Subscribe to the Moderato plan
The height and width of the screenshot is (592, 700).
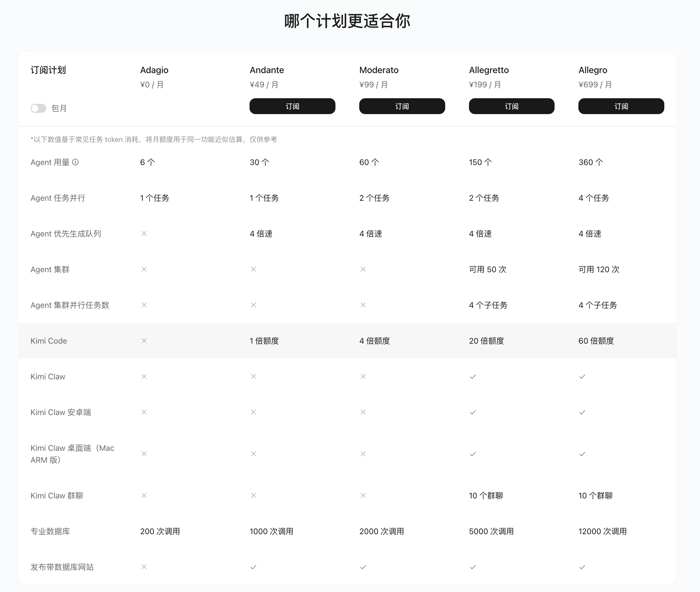[402, 106]
